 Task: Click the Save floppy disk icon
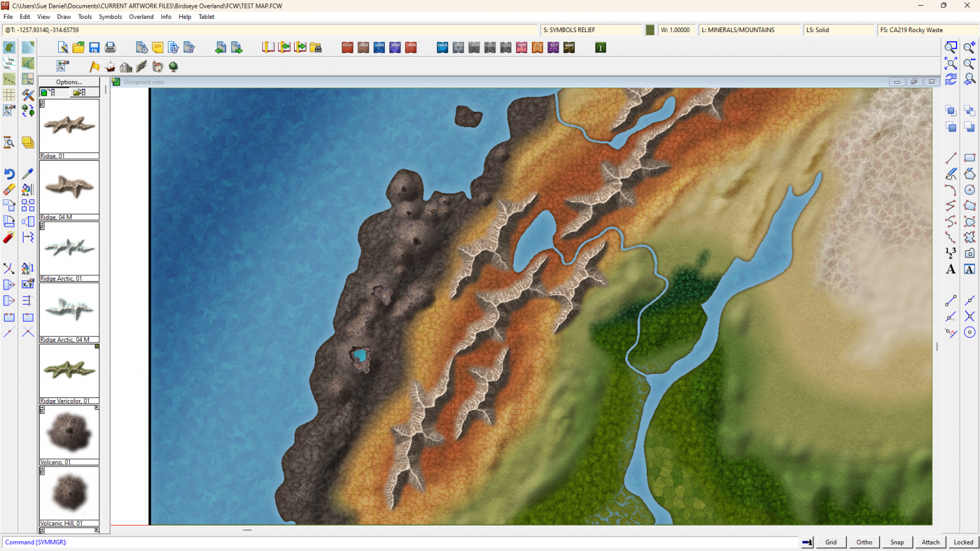tap(94, 48)
